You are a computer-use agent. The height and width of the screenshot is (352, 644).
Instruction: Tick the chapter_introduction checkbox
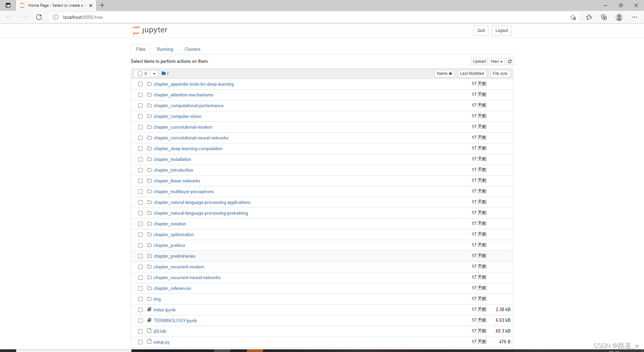click(x=140, y=170)
